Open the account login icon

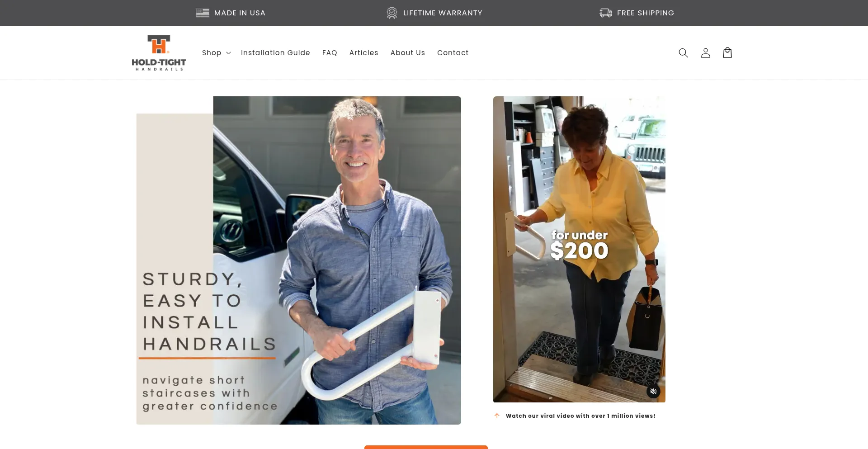pos(705,53)
